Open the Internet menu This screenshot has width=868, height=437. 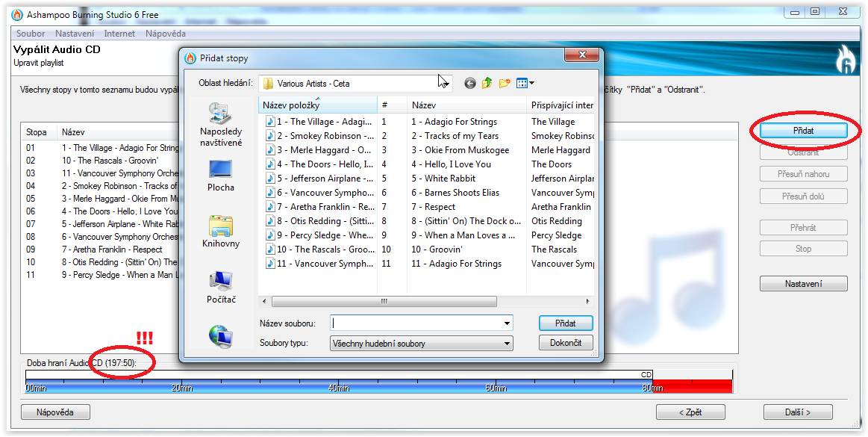(x=119, y=34)
